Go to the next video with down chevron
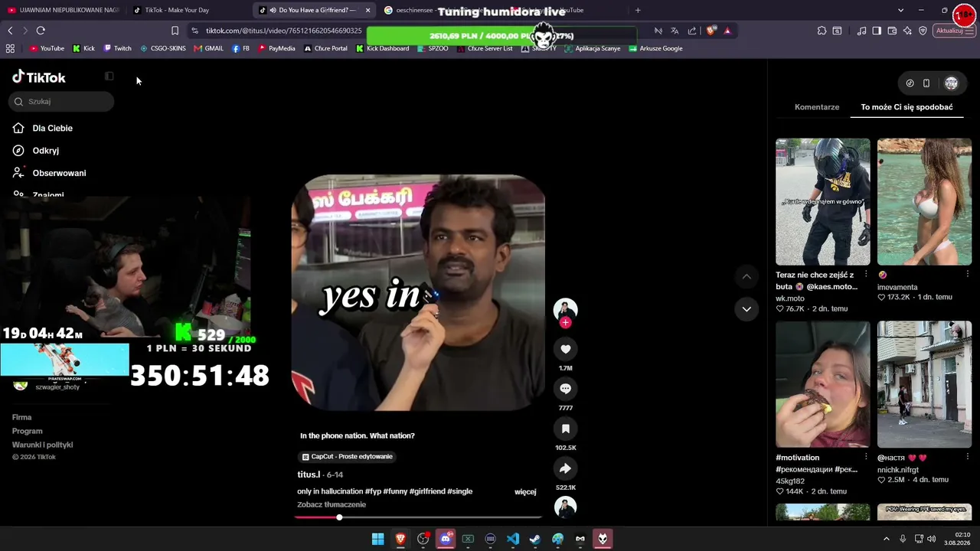 pos(746,309)
